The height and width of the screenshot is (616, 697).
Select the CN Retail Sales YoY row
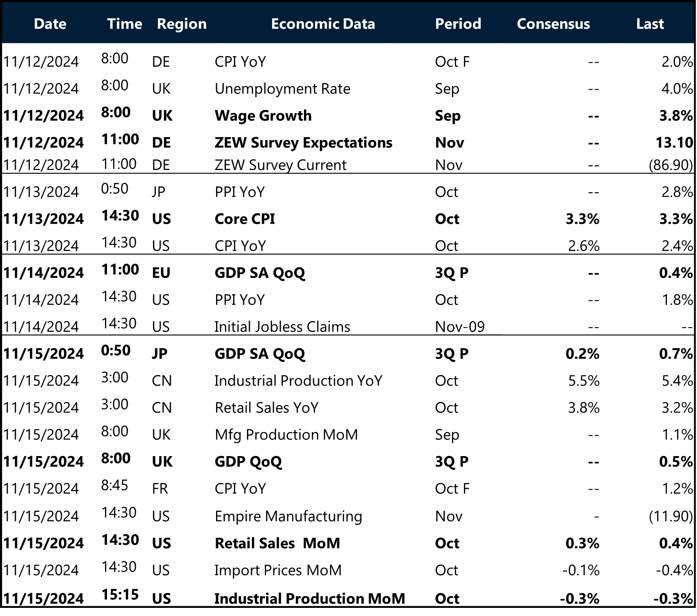click(x=267, y=407)
